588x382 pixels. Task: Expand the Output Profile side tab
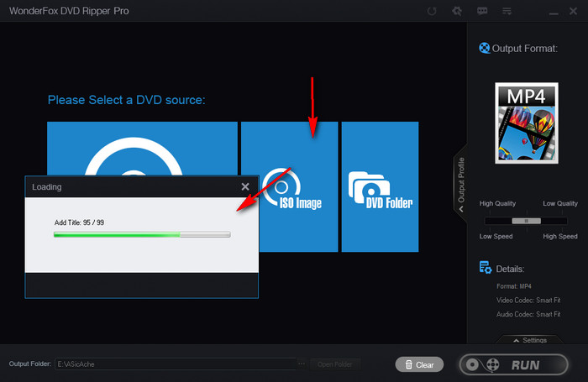460,185
